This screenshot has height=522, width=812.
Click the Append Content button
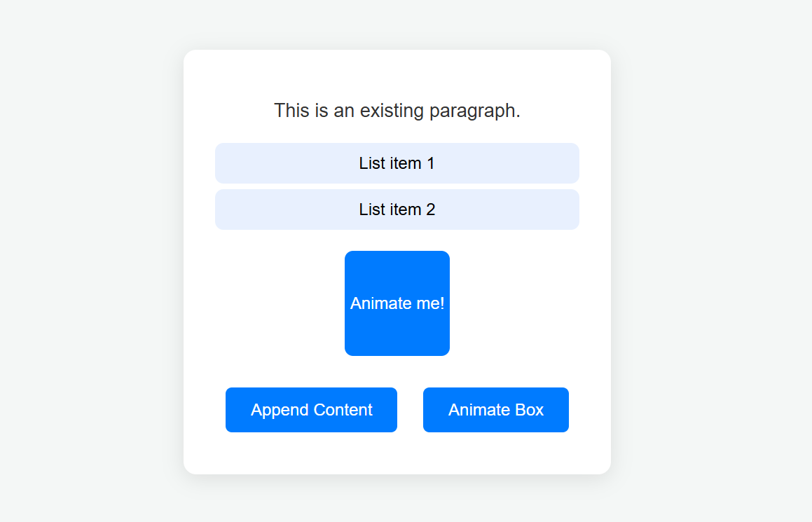(311, 410)
